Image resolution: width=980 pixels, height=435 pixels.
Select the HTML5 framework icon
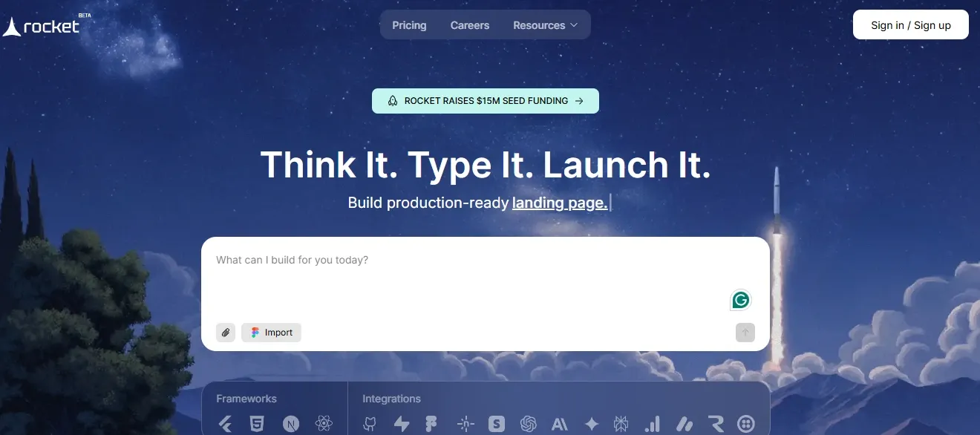pyautogui.click(x=257, y=424)
